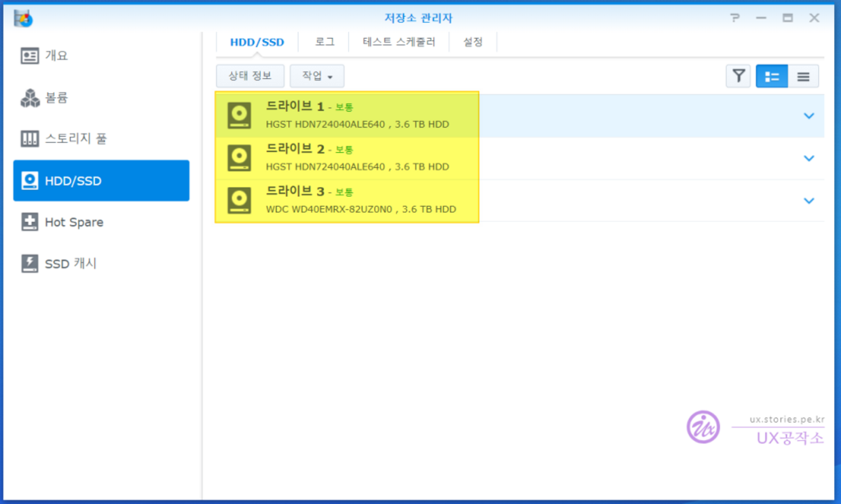Image resolution: width=841 pixels, height=504 pixels.
Task: Open the 작업 action dropdown
Action: [316, 76]
